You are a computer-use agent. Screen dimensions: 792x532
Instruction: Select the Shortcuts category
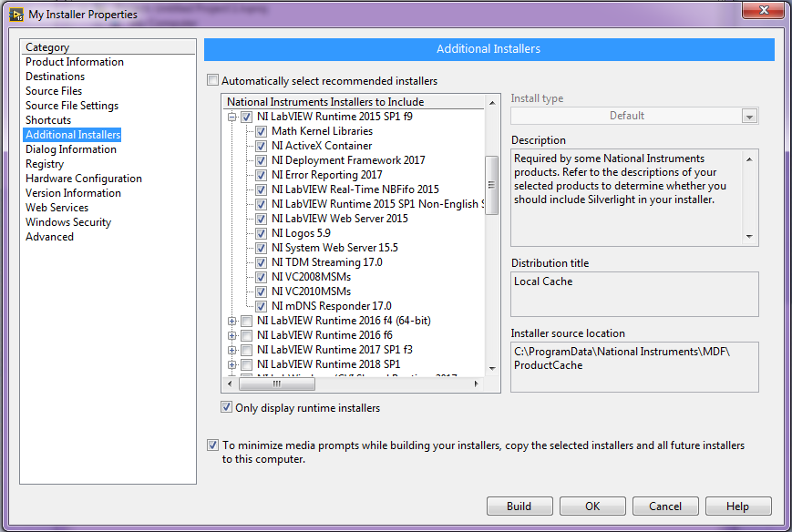pyautogui.click(x=48, y=120)
